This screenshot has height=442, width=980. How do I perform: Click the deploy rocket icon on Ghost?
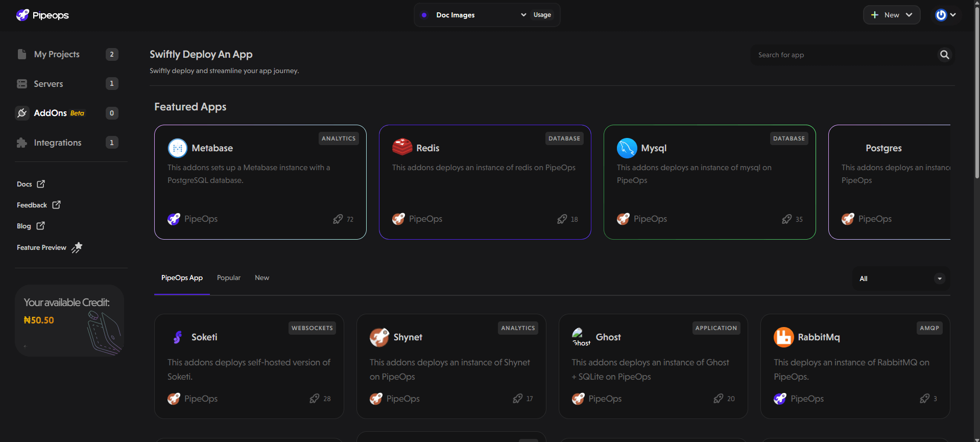(718, 399)
